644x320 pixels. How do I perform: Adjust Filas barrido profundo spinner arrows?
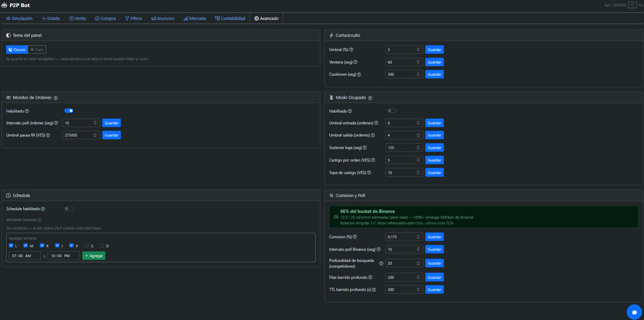pos(418,277)
